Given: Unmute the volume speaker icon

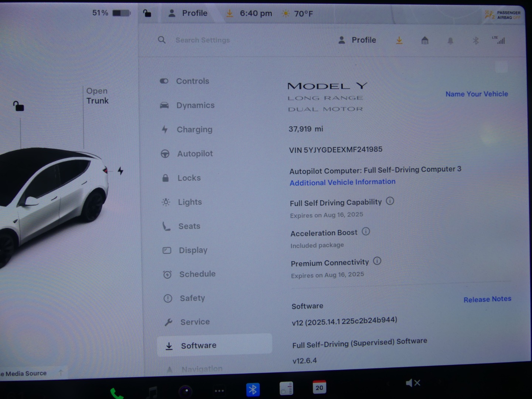Looking at the screenshot, I should (x=413, y=383).
